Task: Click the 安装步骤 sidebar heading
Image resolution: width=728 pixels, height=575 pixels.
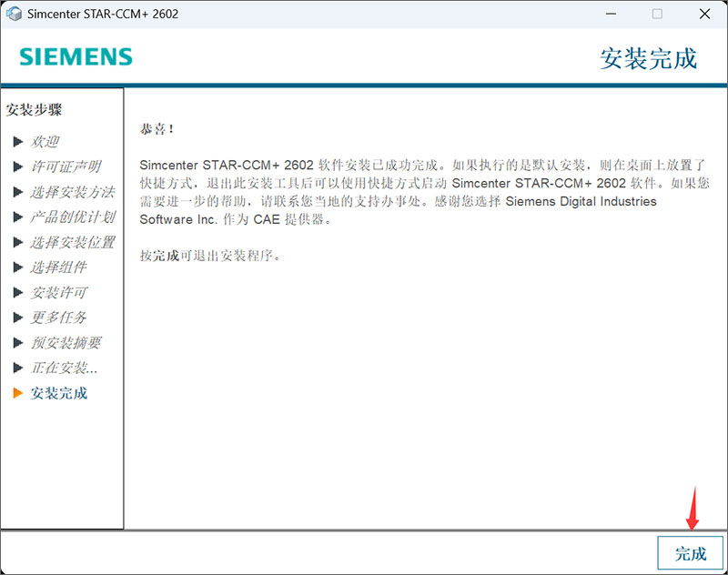Action: 34,110
